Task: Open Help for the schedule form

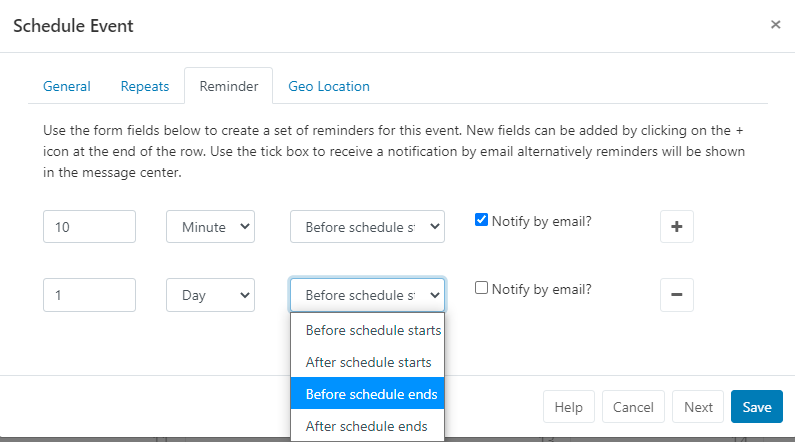Action: pos(569,407)
